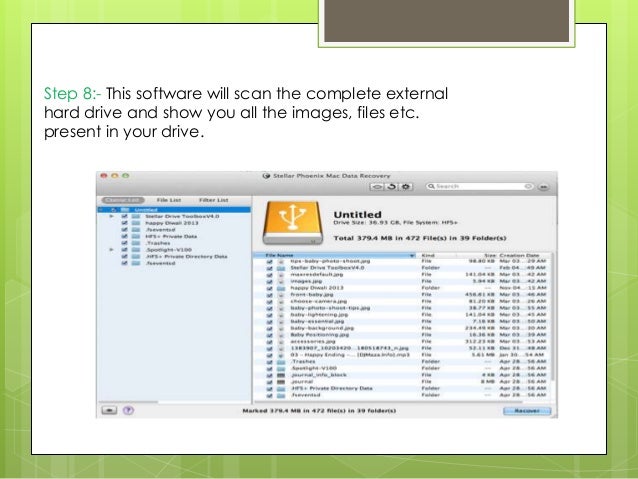The width and height of the screenshot is (638, 479).
Task: Click folder icon of happy Diwali 2013 in tree
Action: [x=136, y=223]
